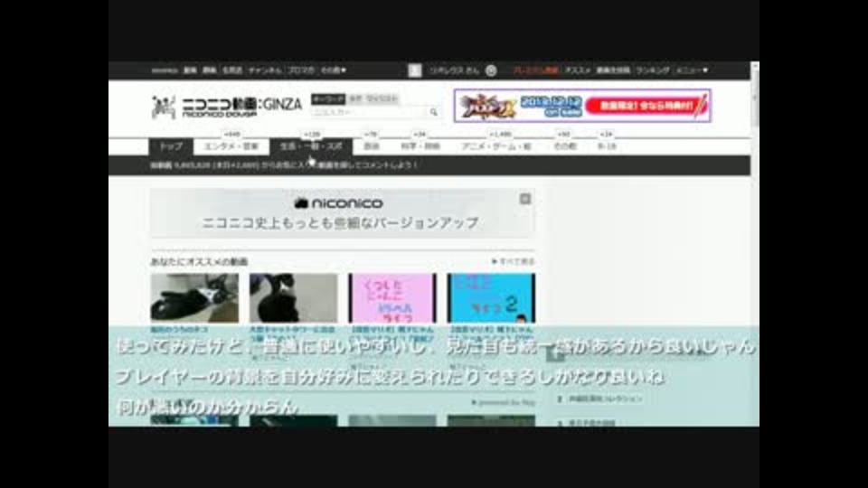Image resolution: width=868 pixels, height=488 pixels.
Task: Open the 静画 link in top bar
Action: click(209, 70)
